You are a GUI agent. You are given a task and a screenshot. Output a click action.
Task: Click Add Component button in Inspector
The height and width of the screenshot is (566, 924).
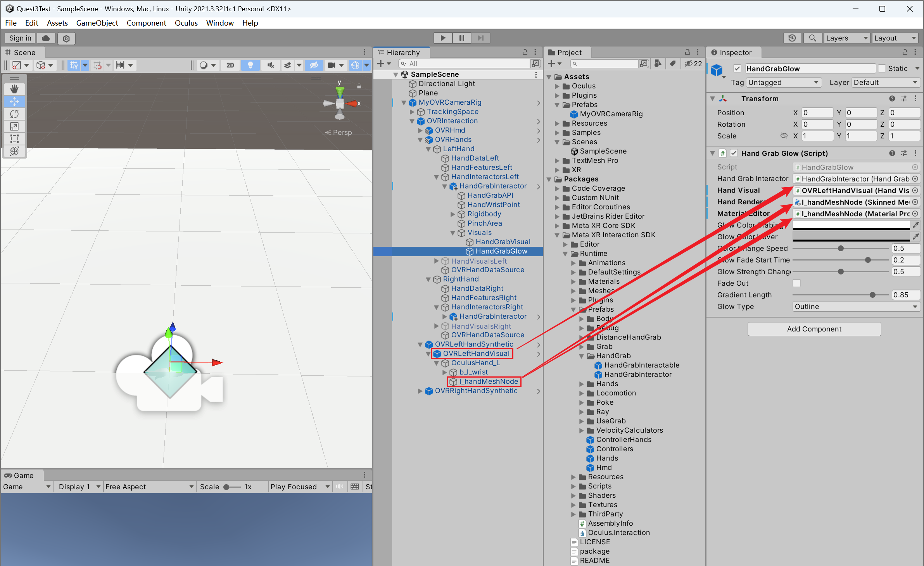pyautogui.click(x=813, y=328)
